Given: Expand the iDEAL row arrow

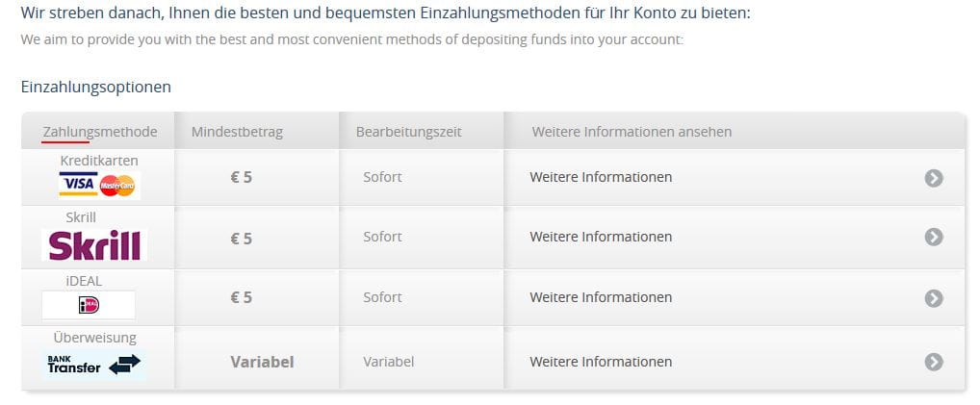Looking at the screenshot, I should click(x=934, y=298).
